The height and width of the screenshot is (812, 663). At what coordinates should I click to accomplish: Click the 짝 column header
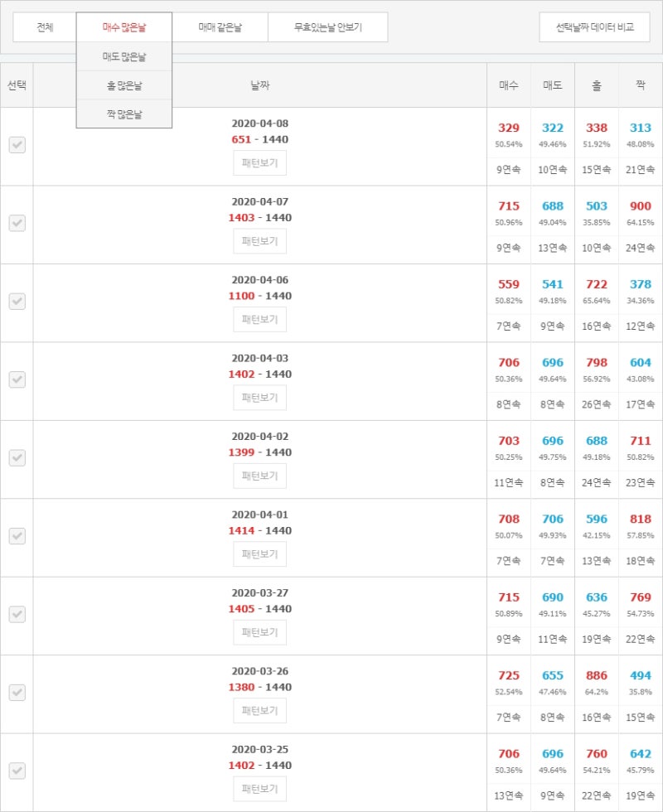coord(641,85)
